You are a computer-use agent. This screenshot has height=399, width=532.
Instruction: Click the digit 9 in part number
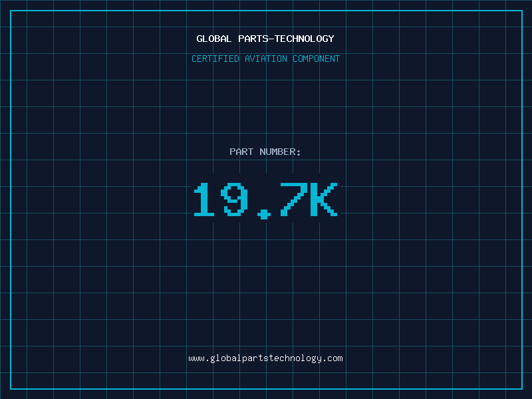[235, 199]
